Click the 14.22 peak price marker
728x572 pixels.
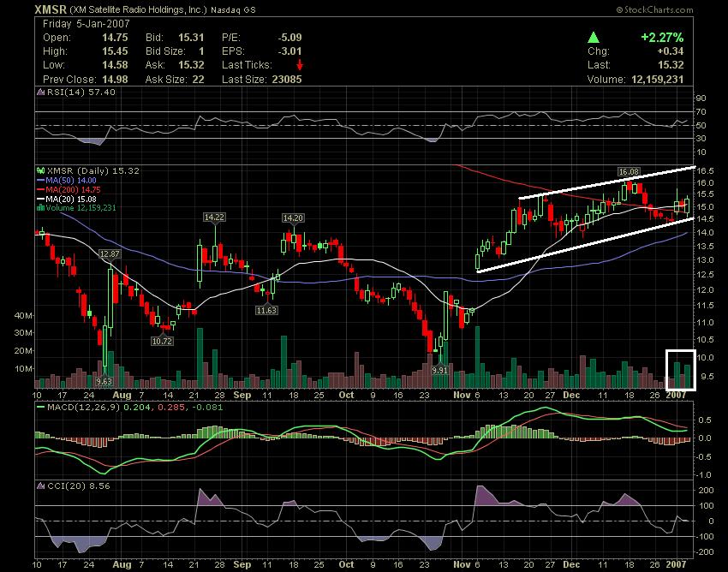point(214,217)
